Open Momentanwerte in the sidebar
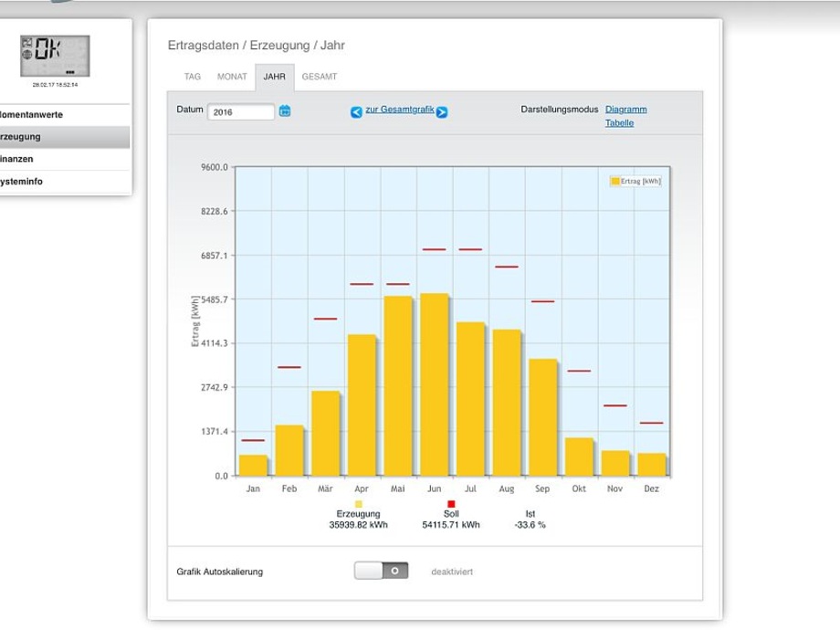Screen dimensions: 840x630 coord(35,115)
